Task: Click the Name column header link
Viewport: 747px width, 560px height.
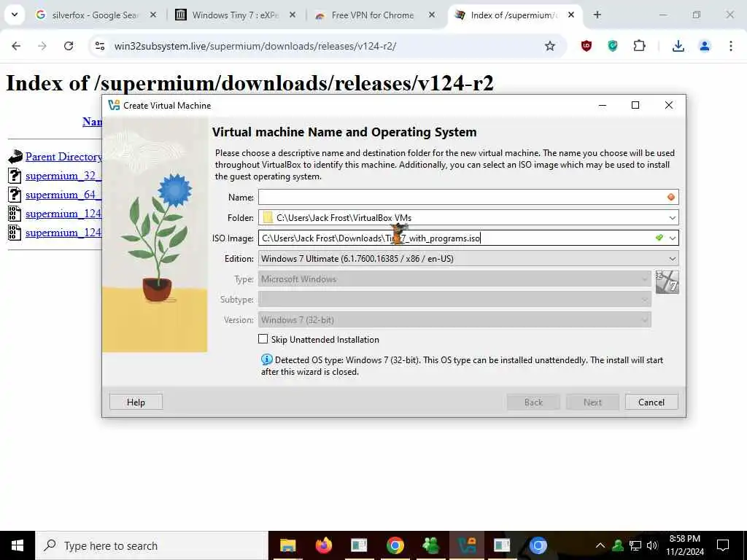Action: pyautogui.click(x=92, y=122)
